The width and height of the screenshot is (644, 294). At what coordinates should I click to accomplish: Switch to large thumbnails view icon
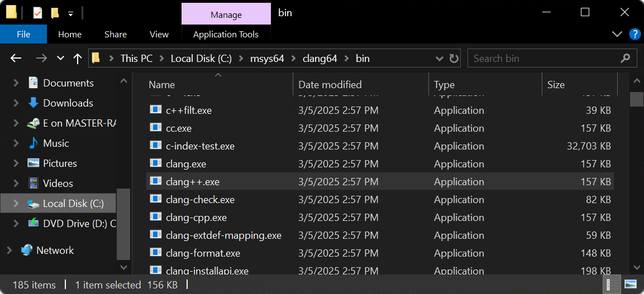tap(630, 284)
